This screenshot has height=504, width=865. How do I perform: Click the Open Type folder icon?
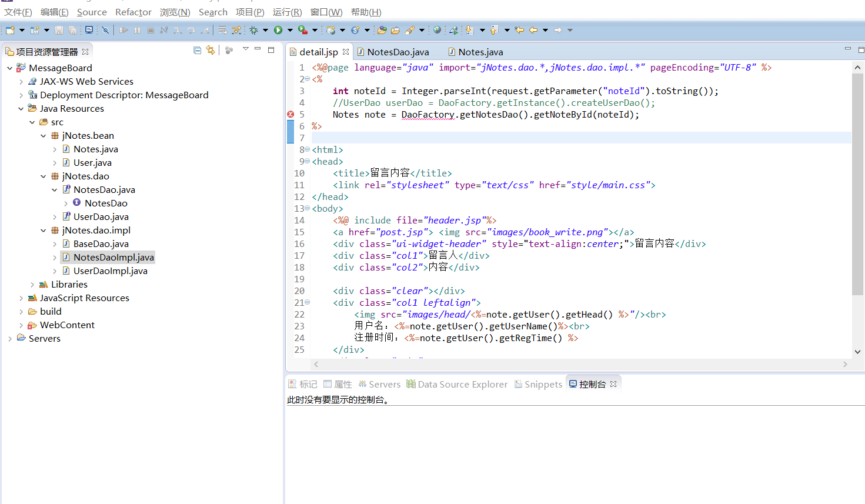[x=382, y=30]
